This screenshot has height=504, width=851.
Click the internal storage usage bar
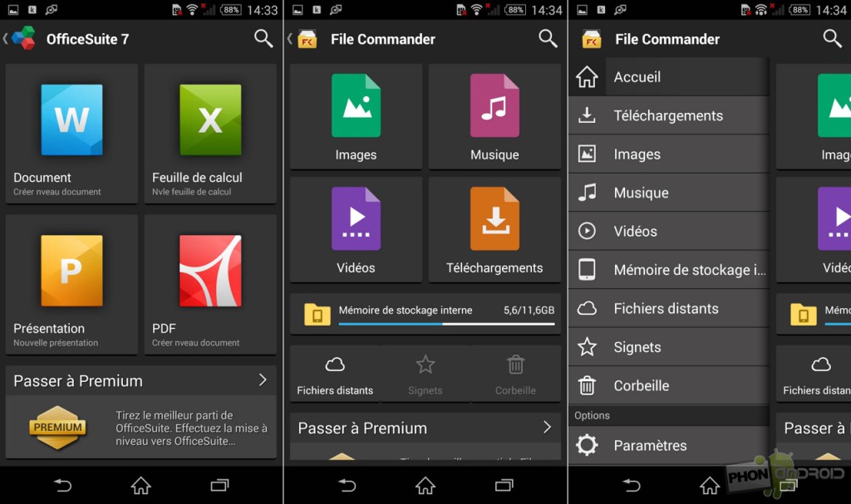[446, 324]
